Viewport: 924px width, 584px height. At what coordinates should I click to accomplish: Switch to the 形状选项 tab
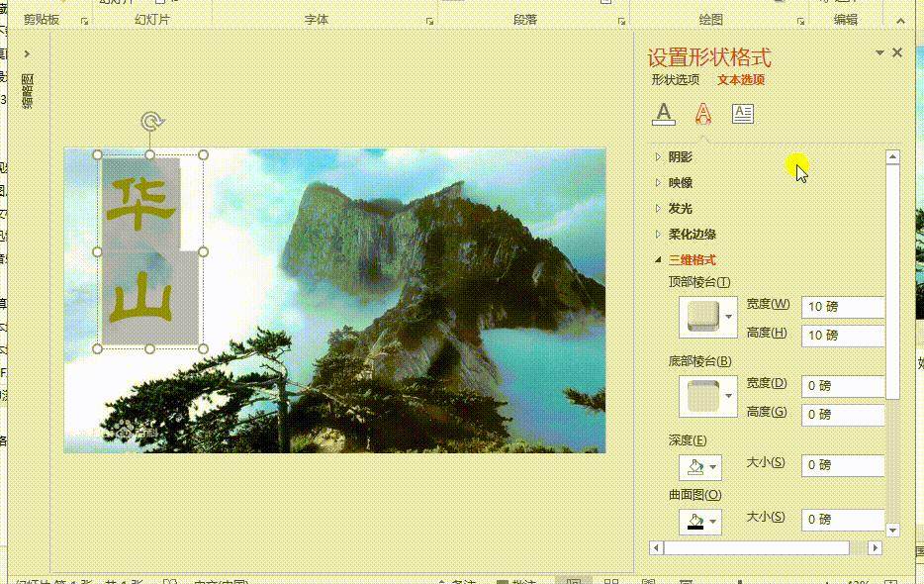pos(676,79)
